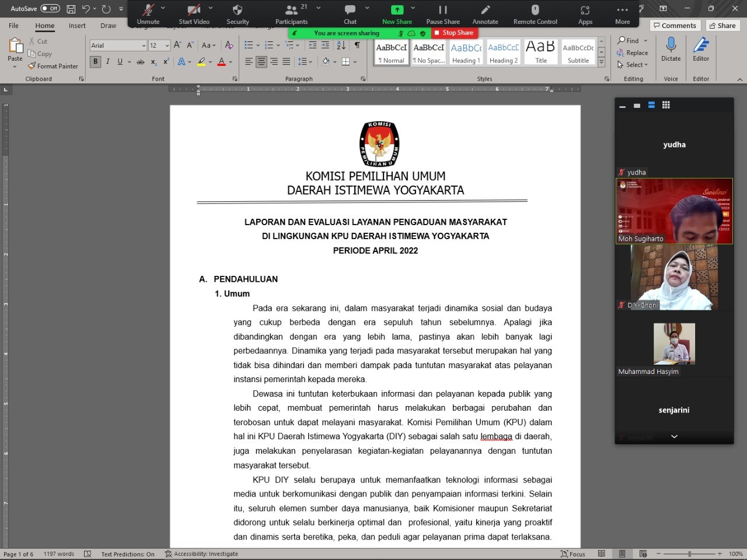747x560 pixels.
Task: Open the File menu tab
Action: [x=13, y=26]
